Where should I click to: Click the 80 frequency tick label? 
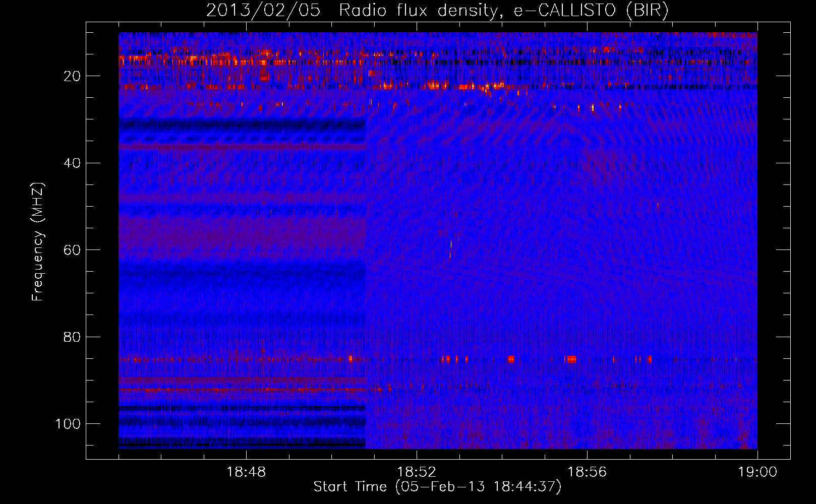pyautogui.click(x=72, y=337)
